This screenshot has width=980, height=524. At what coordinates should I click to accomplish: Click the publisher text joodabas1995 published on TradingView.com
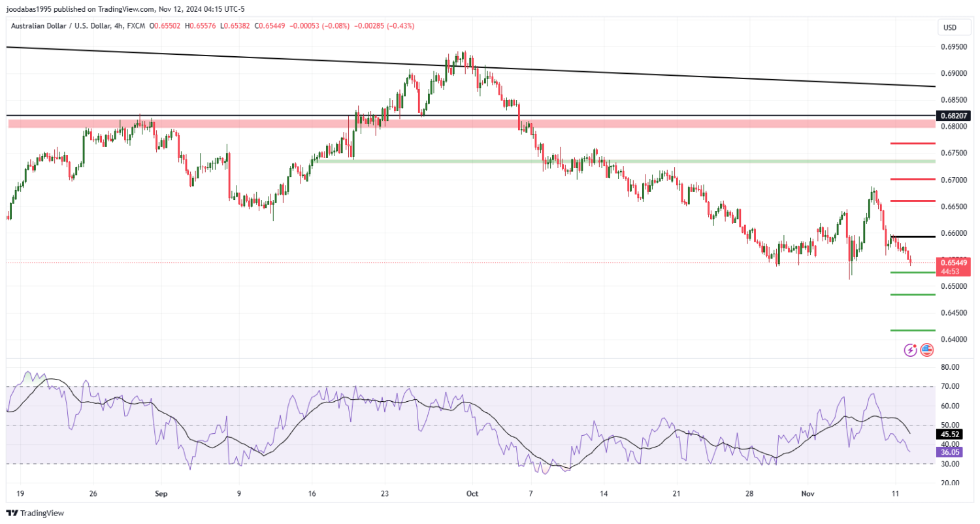pyautogui.click(x=80, y=8)
